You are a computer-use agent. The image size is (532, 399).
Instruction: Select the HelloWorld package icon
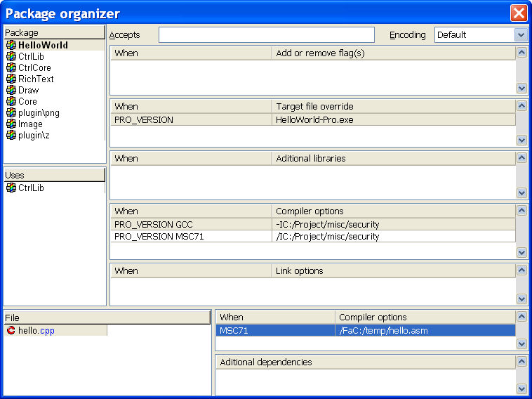pyautogui.click(x=11, y=45)
